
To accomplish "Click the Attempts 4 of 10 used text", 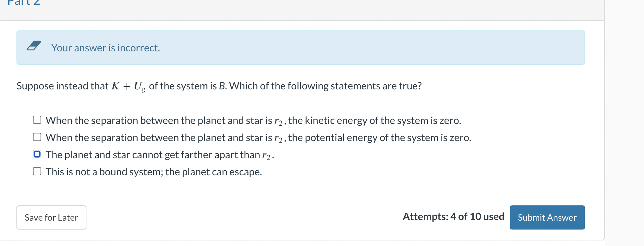I will click(x=453, y=217).
